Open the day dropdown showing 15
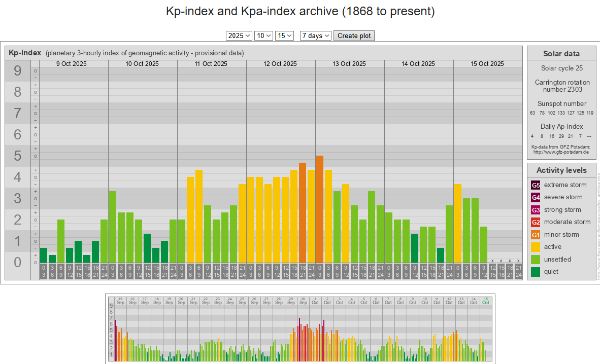Image resolution: width=600 pixels, height=364 pixels. (284, 35)
